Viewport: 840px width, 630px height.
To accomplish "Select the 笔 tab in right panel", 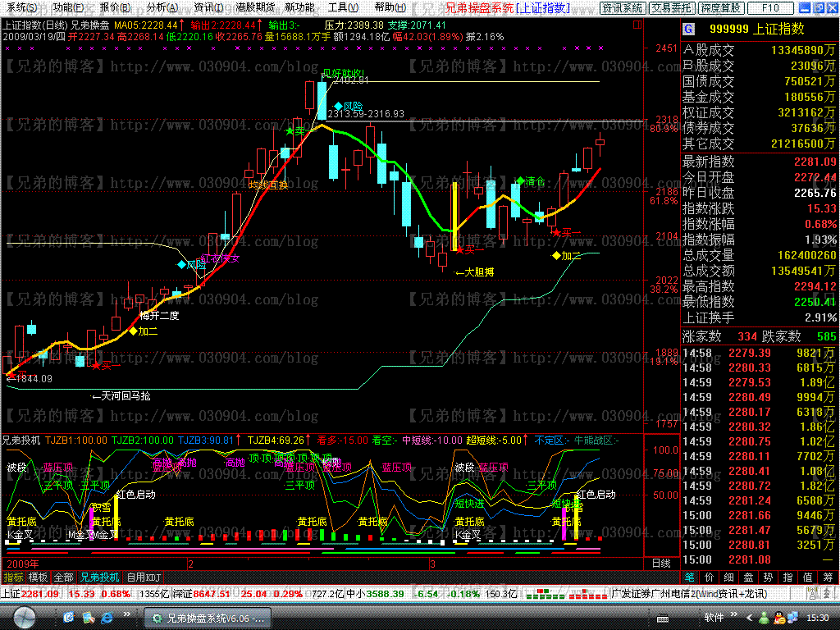I will point(689,577).
